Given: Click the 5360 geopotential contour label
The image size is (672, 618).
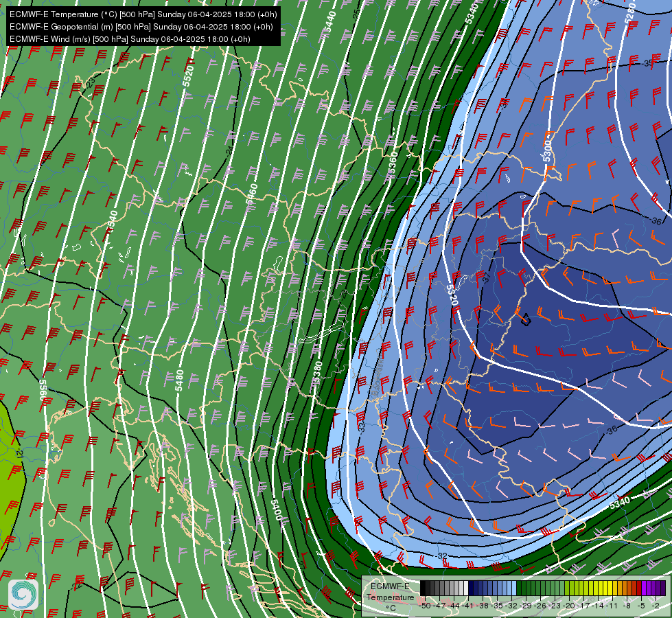Looking at the screenshot, I should [392, 163].
